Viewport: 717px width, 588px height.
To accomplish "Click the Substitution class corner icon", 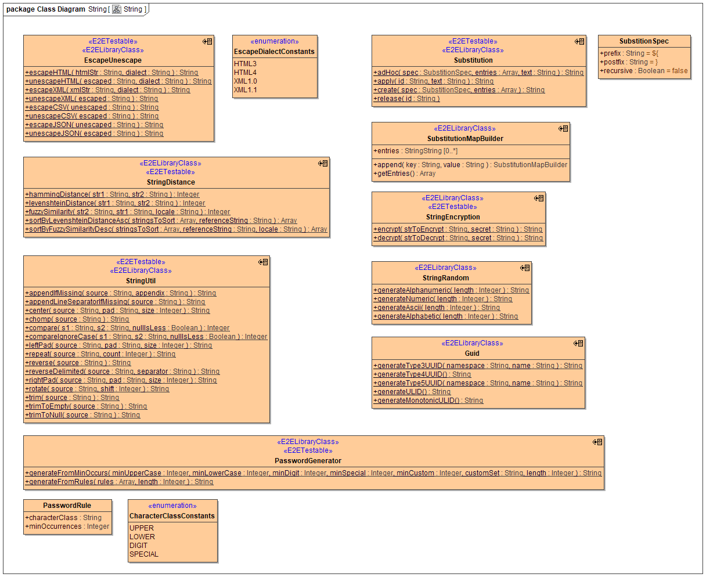I will click(579, 42).
